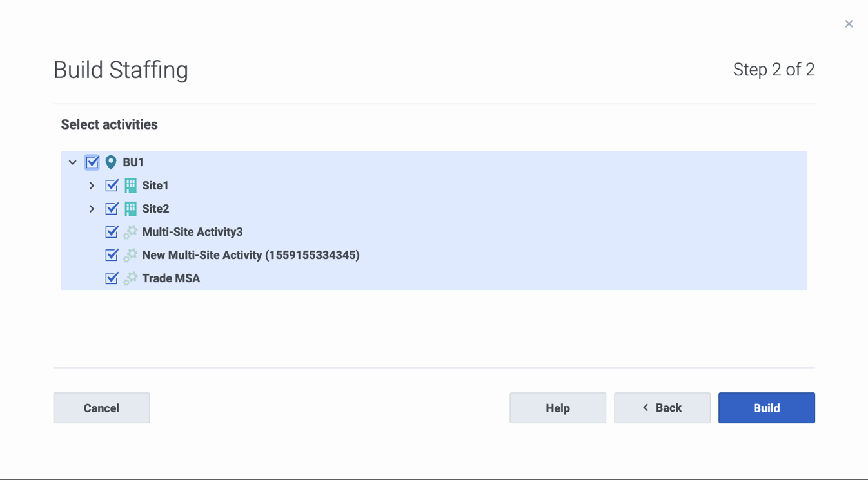Uncheck the Site1 checkbox
The height and width of the screenshot is (480, 868).
tap(112, 186)
